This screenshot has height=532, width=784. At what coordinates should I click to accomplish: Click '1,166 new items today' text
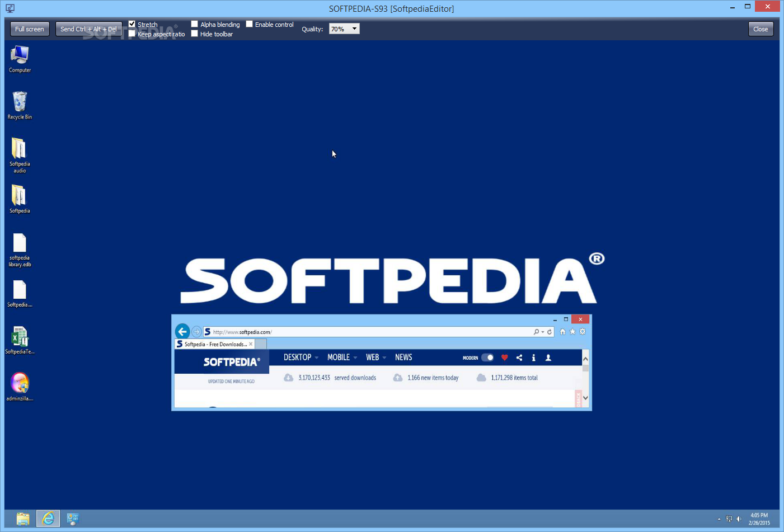[433, 378]
